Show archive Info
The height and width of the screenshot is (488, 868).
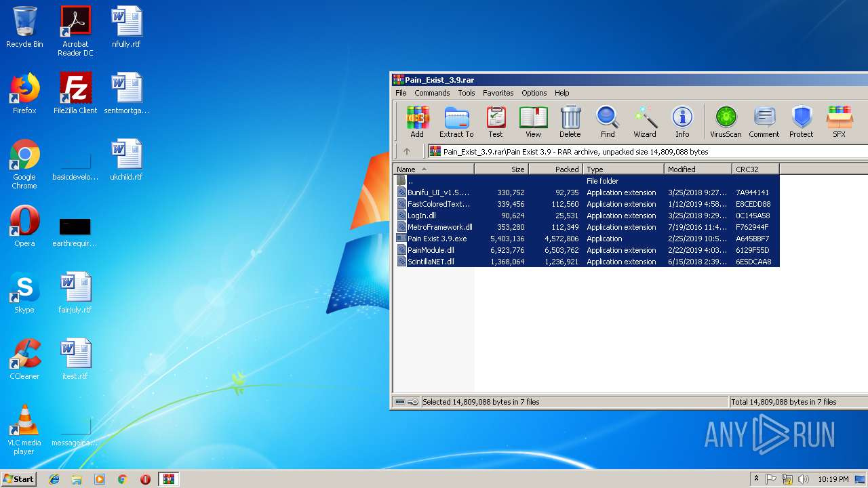tap(682, 122)
